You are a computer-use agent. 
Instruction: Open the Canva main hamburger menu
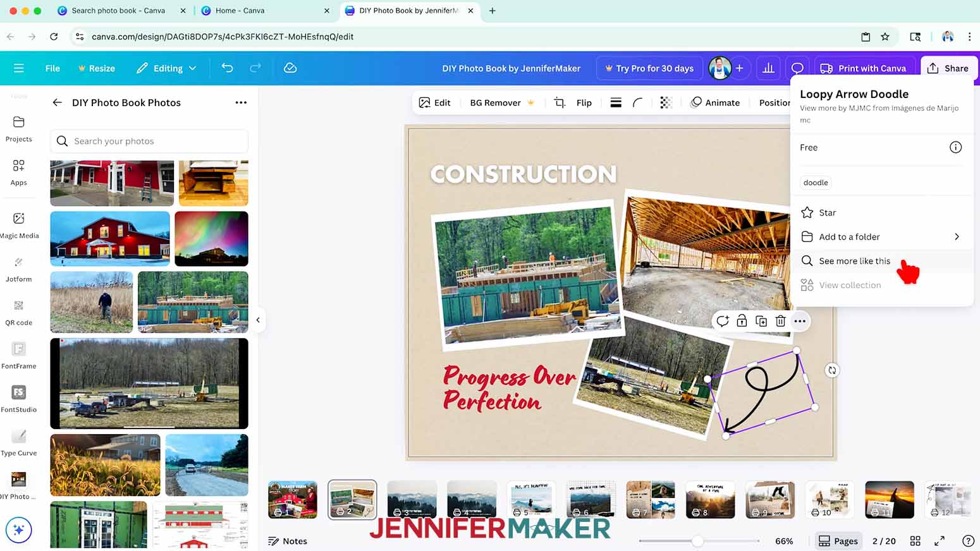[18, 68]
